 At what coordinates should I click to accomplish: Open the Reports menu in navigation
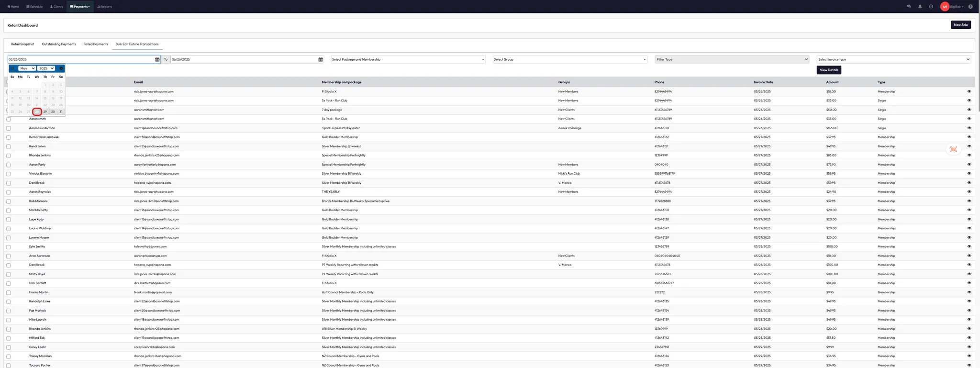105,7
